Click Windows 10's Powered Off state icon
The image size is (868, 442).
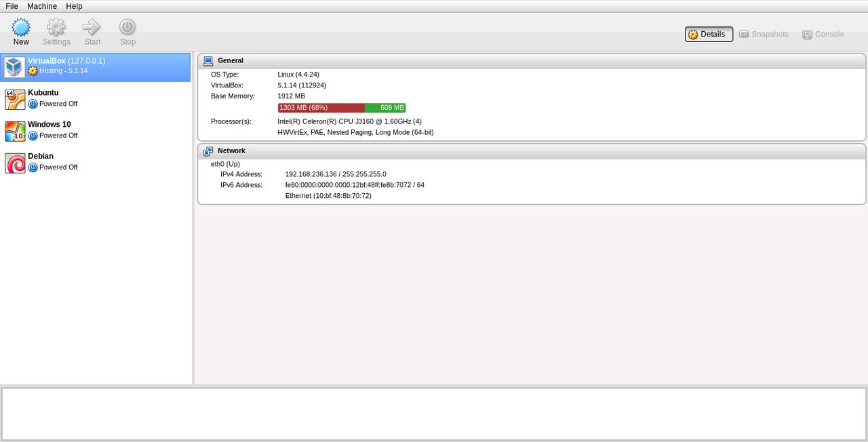(33, 136)
